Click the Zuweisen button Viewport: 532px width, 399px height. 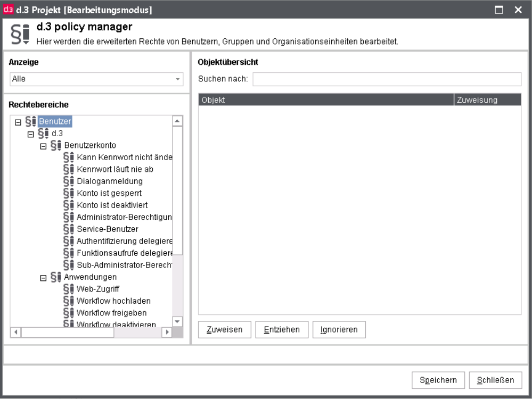(225, 330)
